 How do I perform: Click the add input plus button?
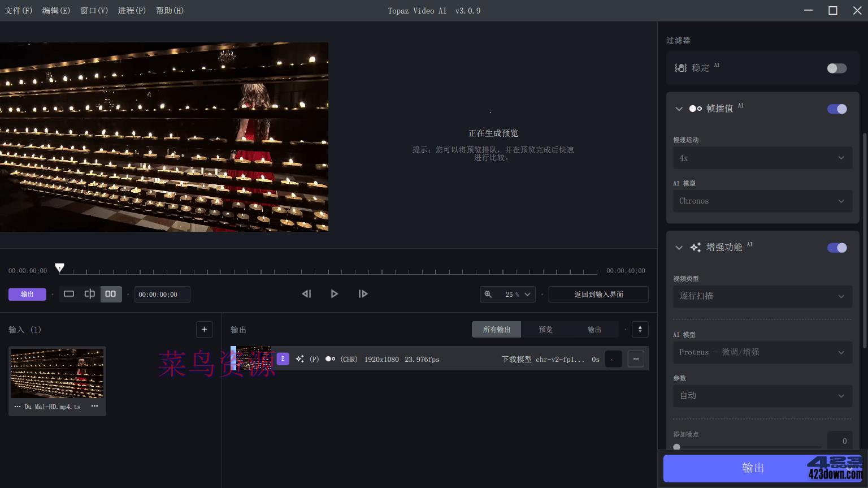tap(204, 329)
